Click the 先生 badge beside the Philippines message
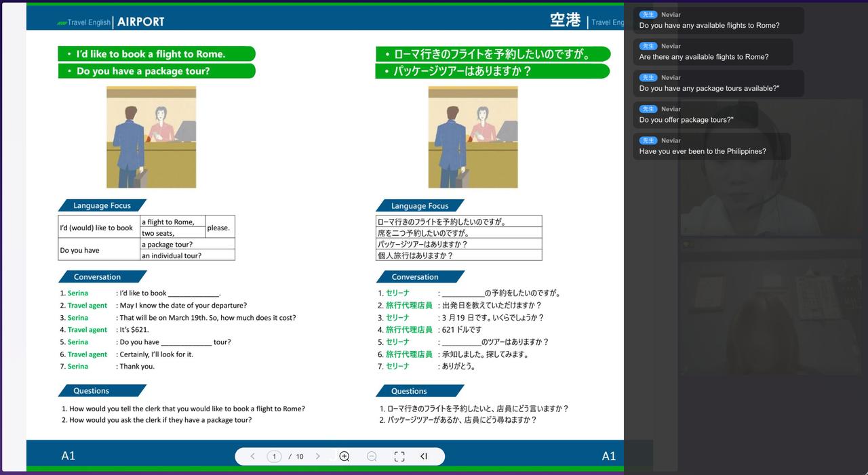This screenshot has height=475, width=868. tap(648, 140)
